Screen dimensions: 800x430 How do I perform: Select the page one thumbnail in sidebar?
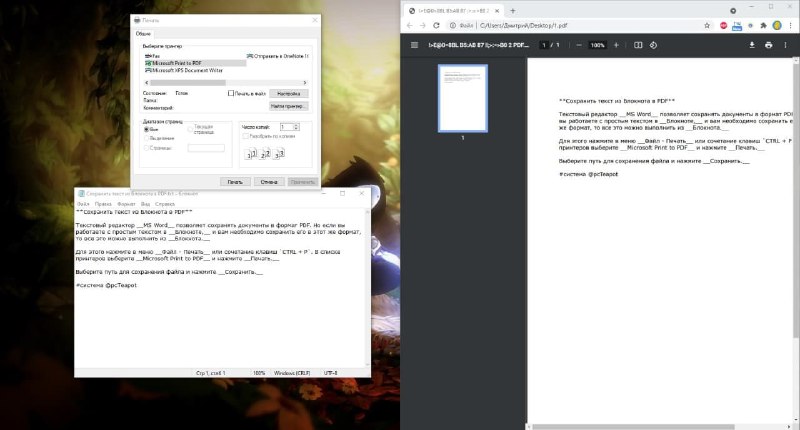point(463,98)
